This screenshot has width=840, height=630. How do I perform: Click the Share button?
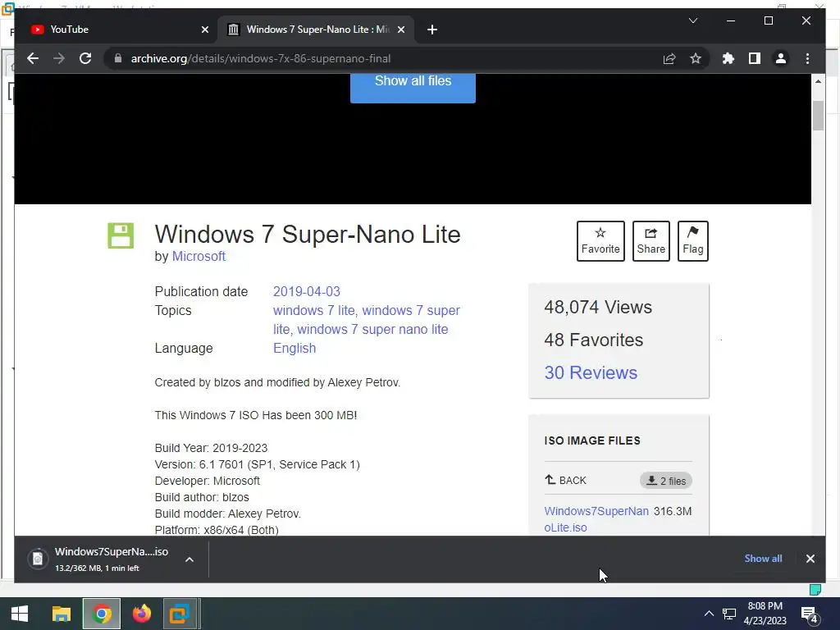[651, 241]
